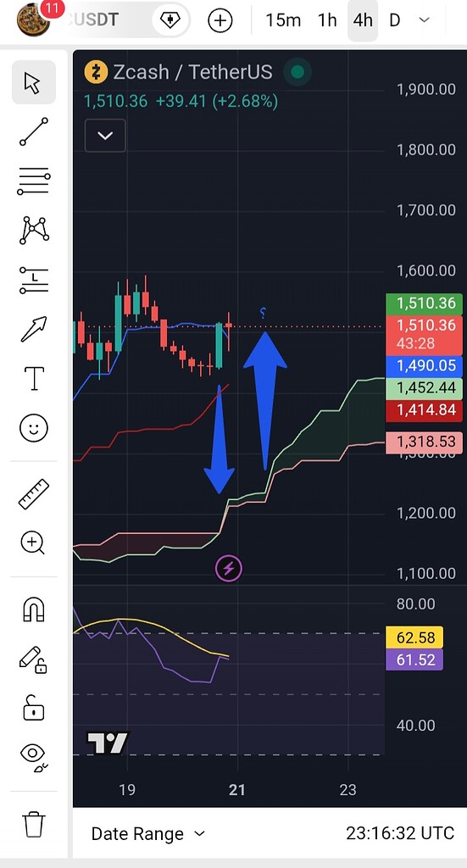Choose the XABCD pattern tool

click(x=34, y=231)
